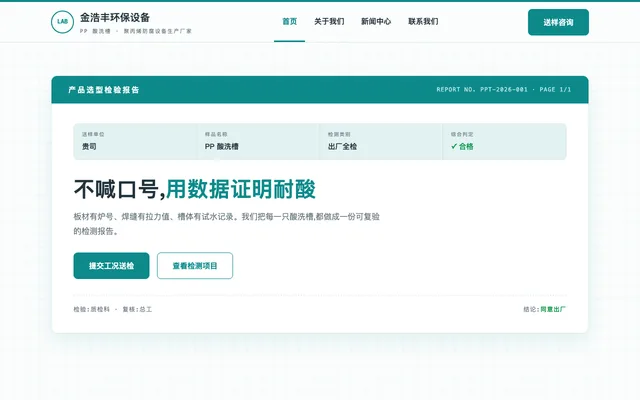Submit via 提交工况送检 button
The height and width of the screenshot is (400, 640).
111,266
